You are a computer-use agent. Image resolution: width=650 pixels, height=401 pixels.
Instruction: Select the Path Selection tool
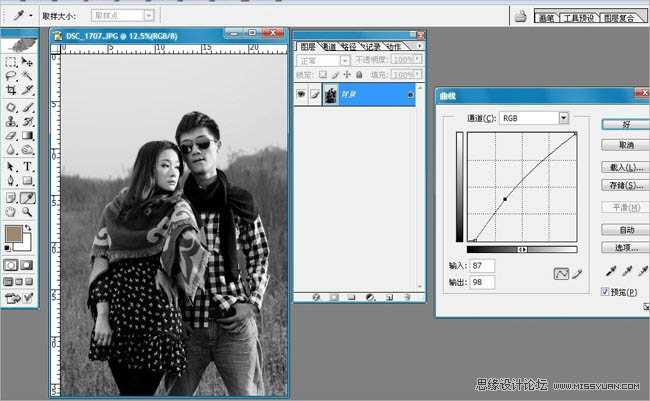[11, 167]
